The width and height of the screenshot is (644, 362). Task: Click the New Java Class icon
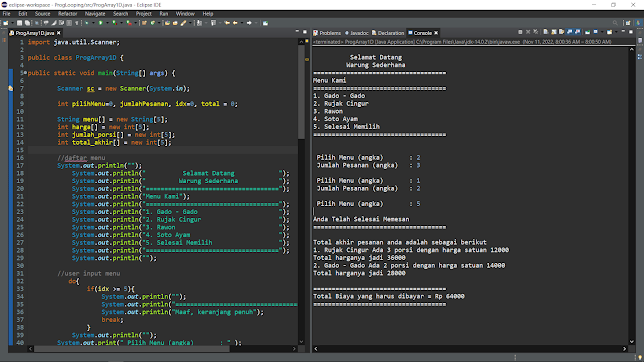(x=152, y=23)
